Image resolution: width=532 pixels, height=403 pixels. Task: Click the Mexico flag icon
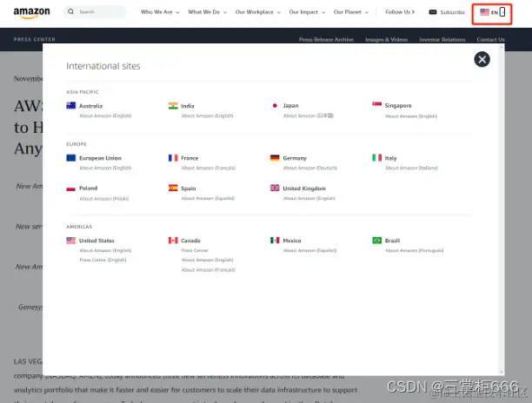click(275, 241)
